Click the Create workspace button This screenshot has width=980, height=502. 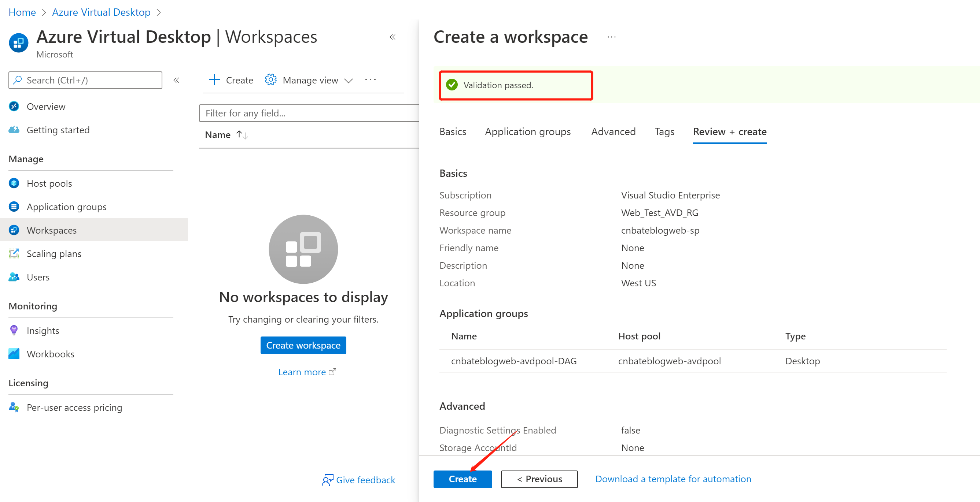303,345
